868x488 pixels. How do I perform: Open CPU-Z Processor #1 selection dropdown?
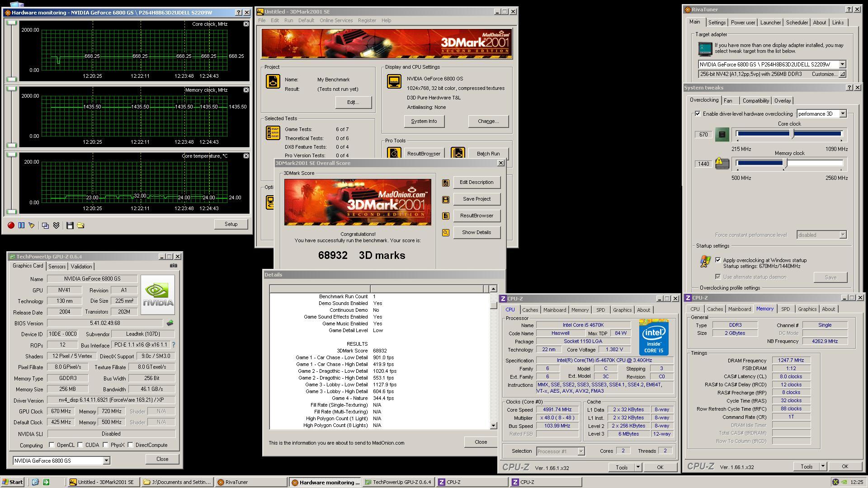[581, 451]
